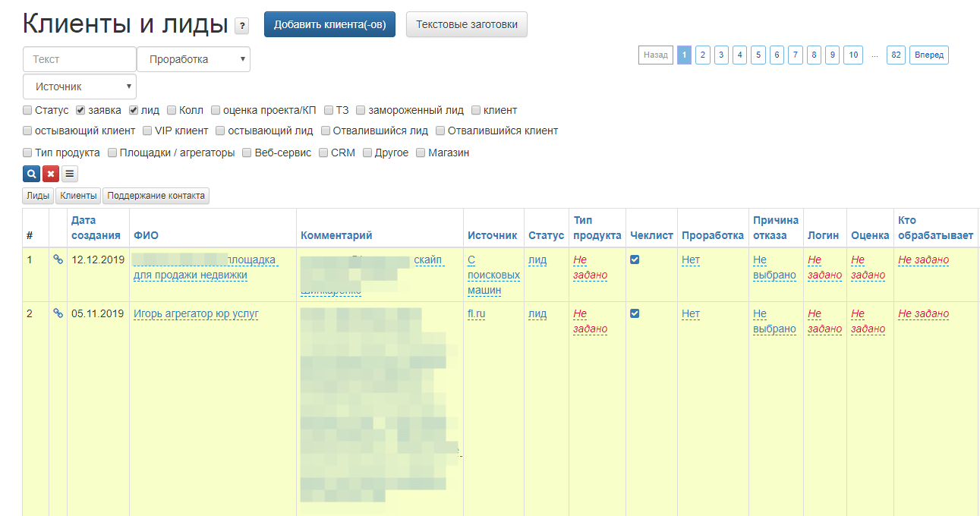980x516 pixels.
Task: Click the Вперед pagination button
Action: coord(929,55)
